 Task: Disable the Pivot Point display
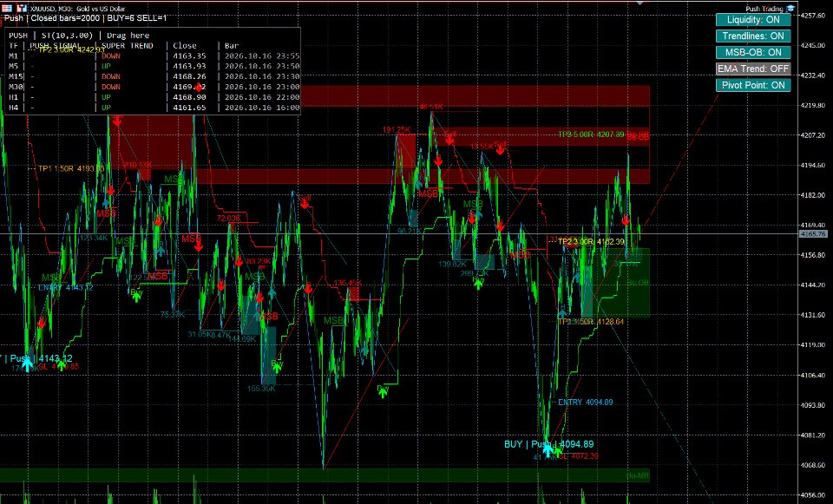pos(753,85)
